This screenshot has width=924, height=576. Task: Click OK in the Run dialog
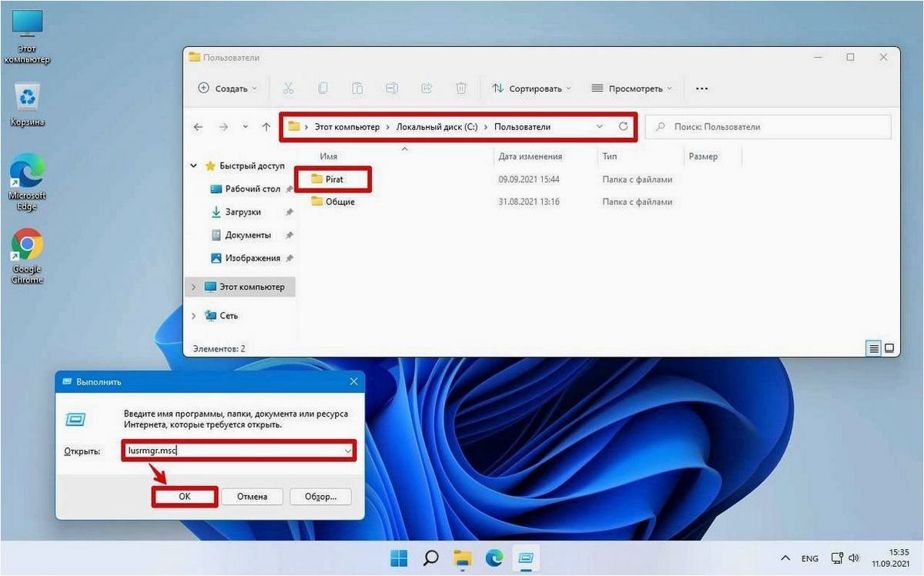[185, 497]
